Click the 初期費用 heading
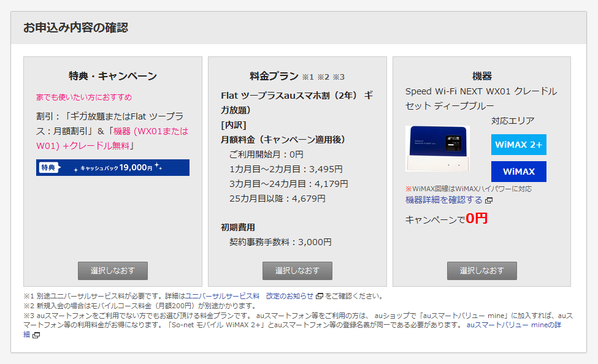598x364 pixels. [x=238, y=227]
